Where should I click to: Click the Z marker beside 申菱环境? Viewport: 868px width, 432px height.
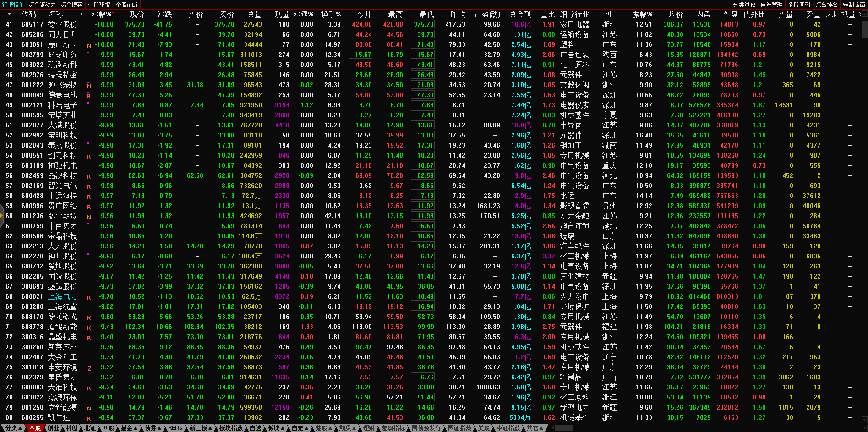89,368
